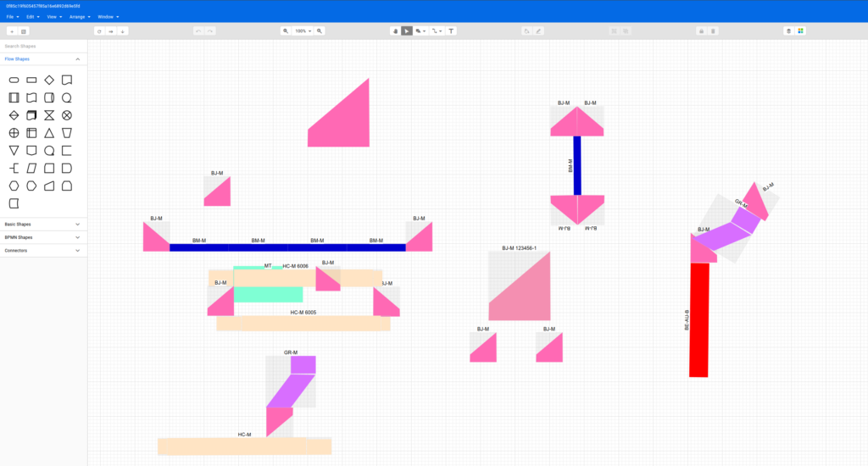The image size is (868, 466).
Task: Click the zoom in magnifier icon
Action: (320, 31)
